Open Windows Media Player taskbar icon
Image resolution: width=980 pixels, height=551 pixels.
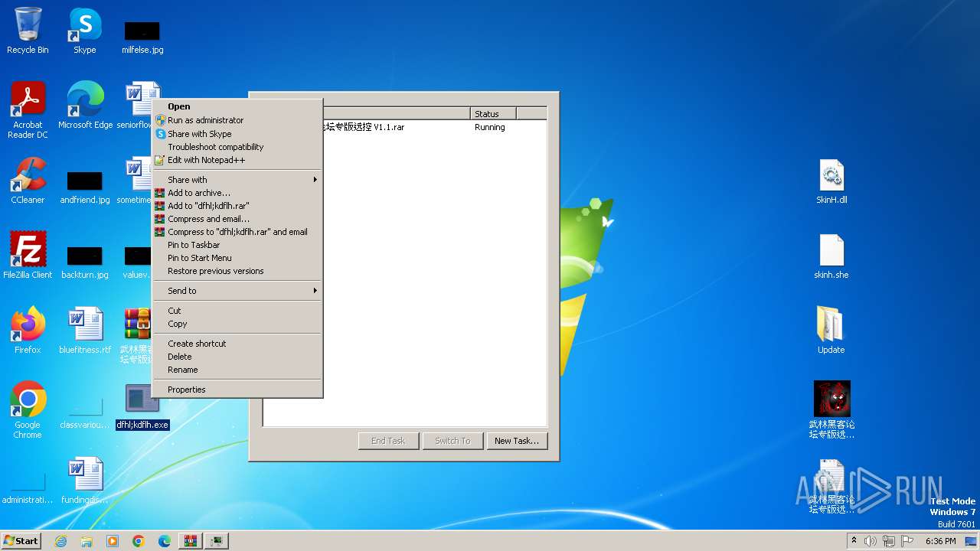point(113,541)
